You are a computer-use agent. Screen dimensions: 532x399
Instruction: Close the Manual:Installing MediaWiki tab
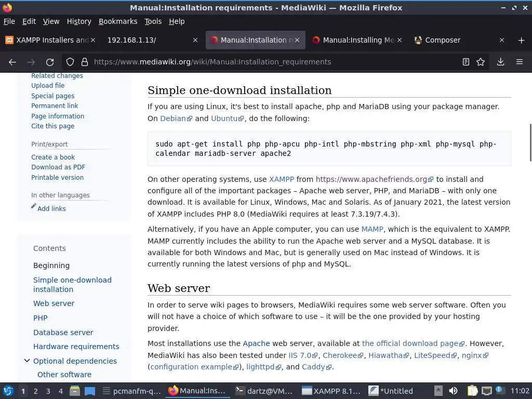400,40
